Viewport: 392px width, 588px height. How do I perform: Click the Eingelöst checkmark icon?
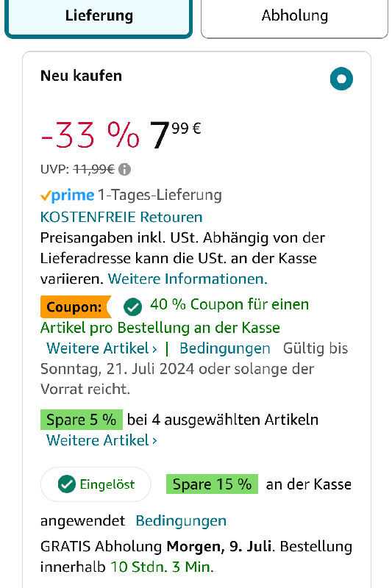tap(67, 484)
